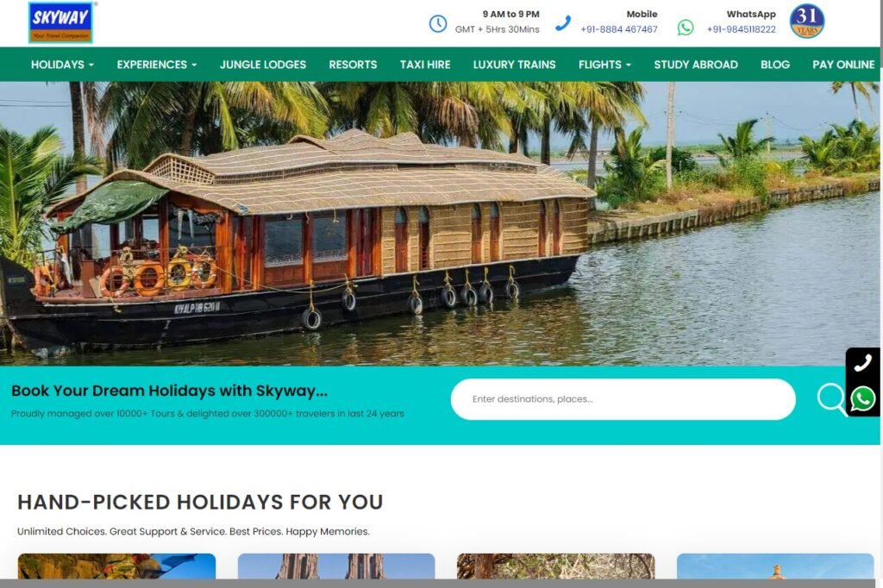Click the 31 Years badge

tap(807, 22)
